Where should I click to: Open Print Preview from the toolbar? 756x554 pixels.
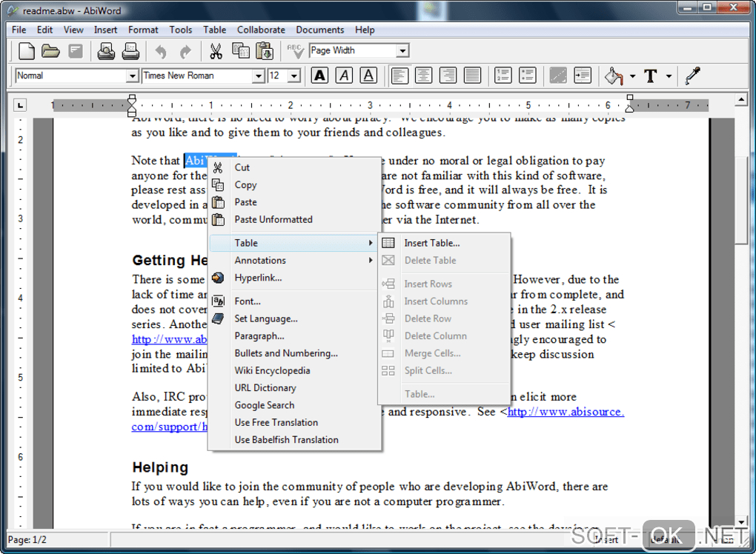point(106,51)
